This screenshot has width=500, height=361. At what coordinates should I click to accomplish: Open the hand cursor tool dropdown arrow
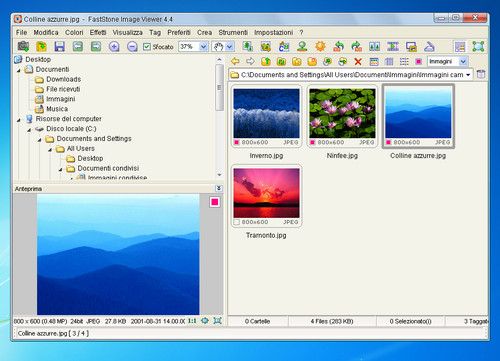[230, 47]
